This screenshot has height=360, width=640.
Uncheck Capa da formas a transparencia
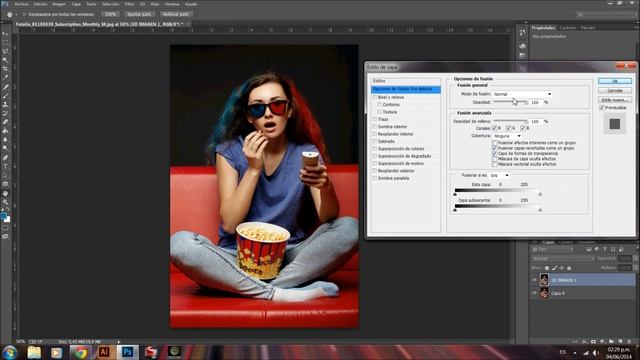pos(495,153)
